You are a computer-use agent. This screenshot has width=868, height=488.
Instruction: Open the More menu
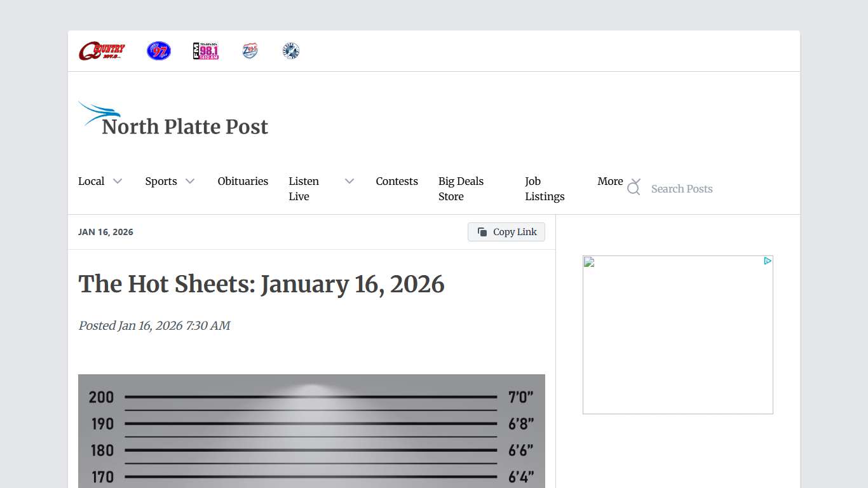click(x=610, y=181)
